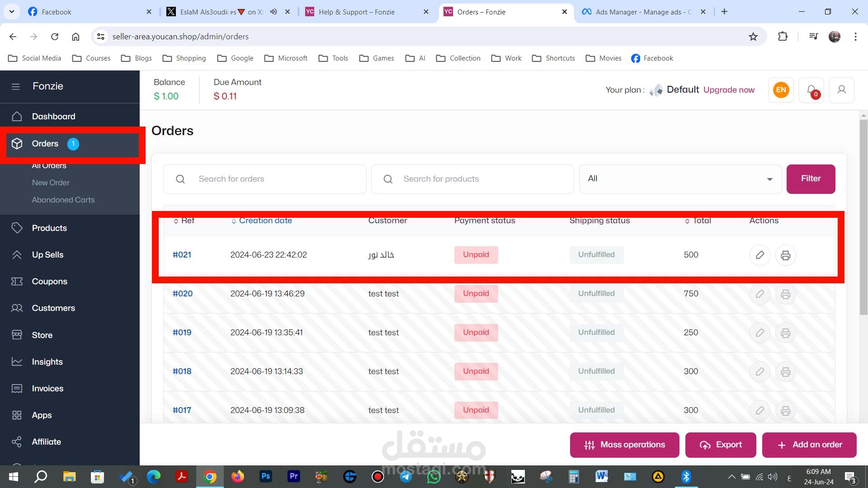Mute the audio on the X tab
The height and width of the screenshot is (488, 868).
(274, 12)
